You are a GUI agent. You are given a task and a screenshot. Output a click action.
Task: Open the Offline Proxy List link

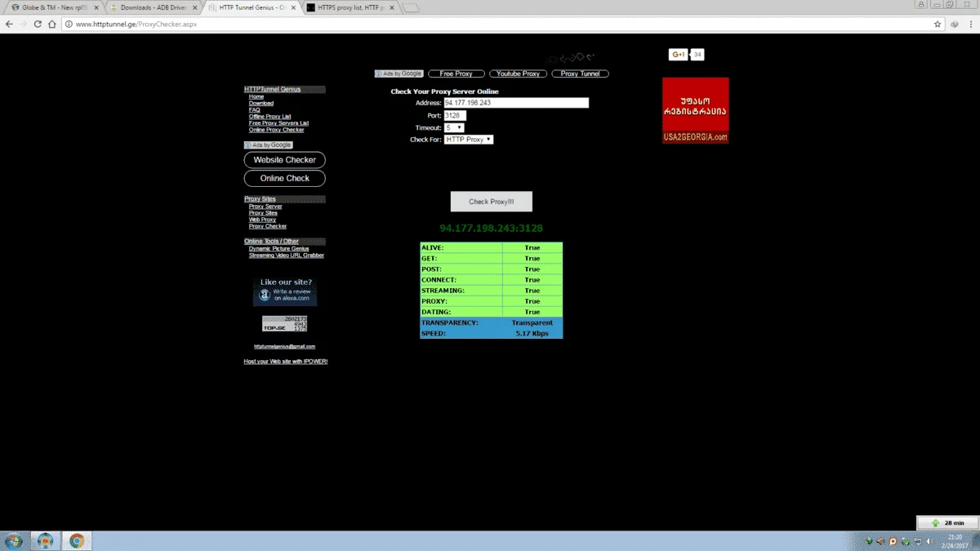270,117
